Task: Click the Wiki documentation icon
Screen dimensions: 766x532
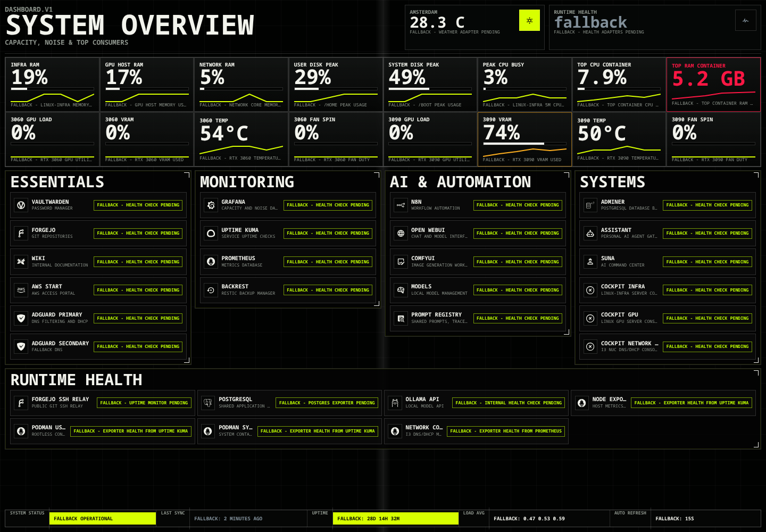Action: [x=21, y=262]
